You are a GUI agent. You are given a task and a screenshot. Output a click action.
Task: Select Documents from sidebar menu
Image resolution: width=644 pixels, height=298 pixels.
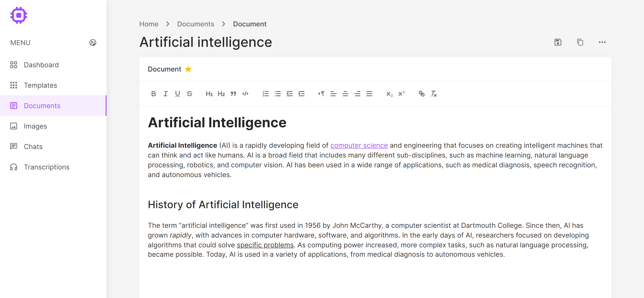tap(42, 106)
